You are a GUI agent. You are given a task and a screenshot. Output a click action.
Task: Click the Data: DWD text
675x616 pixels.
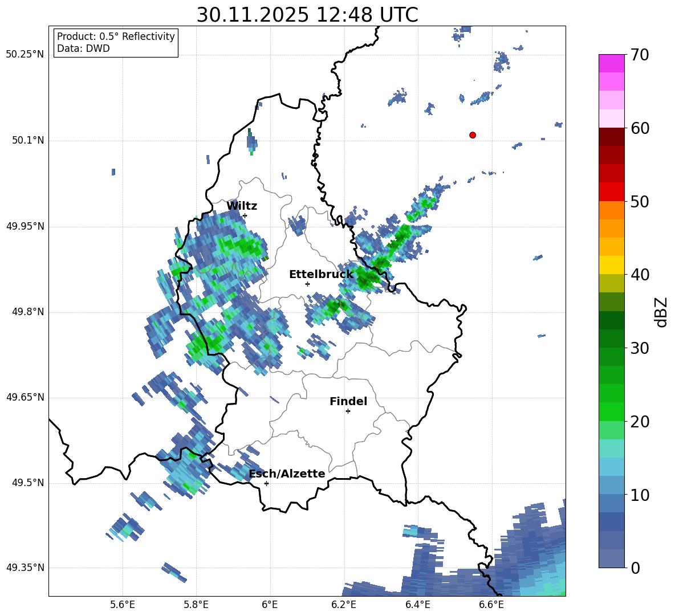[x=83, y=48]
